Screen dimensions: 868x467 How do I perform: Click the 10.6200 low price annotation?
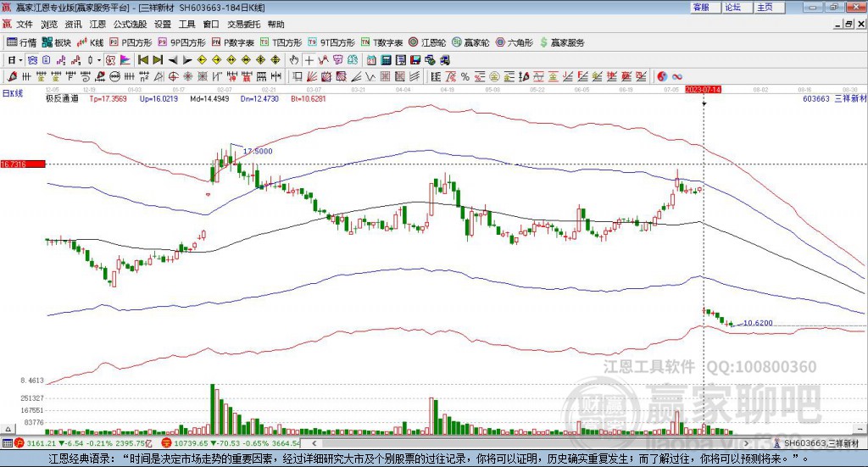(758, 323)
